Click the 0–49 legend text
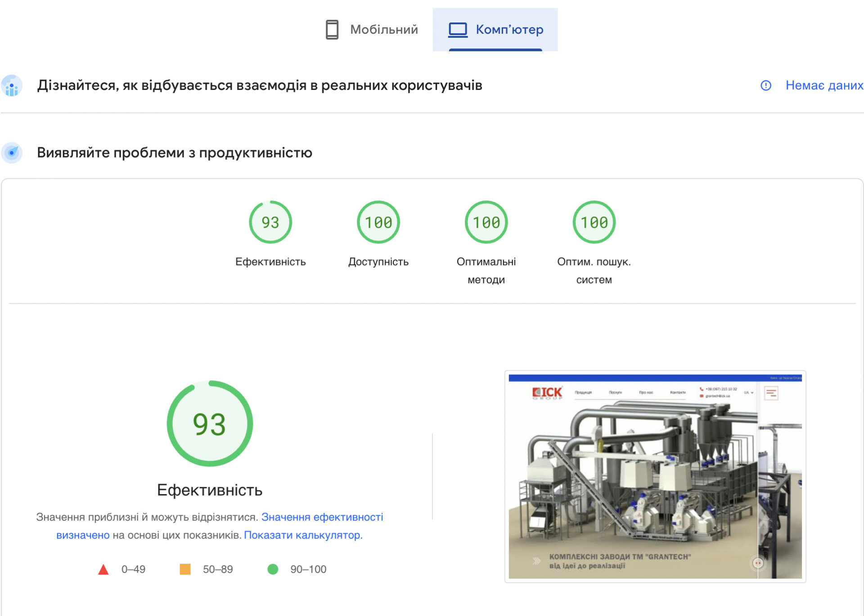Viewport: 864px width, 616px height. [x=133, y=569]
